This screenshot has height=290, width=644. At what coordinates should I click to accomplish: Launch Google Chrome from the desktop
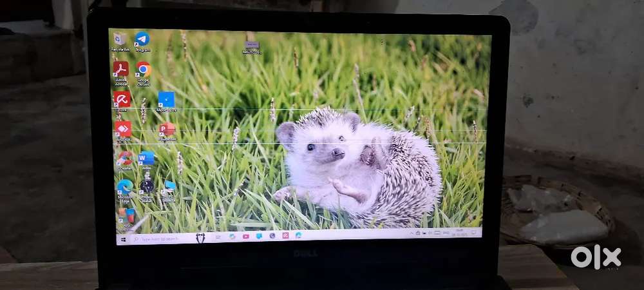(143, 70)
